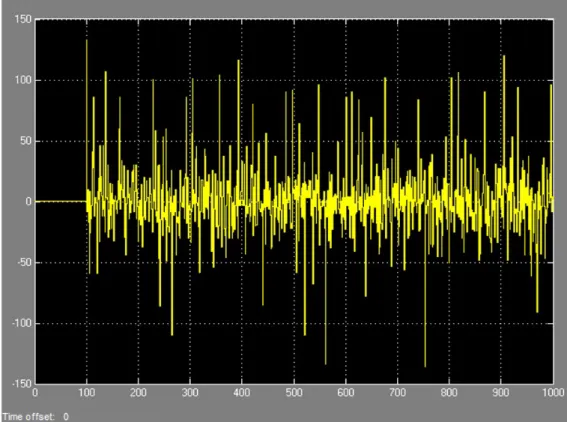Click the x-axis label 900
The image size is (567, 422).
(x=500, y=393)
